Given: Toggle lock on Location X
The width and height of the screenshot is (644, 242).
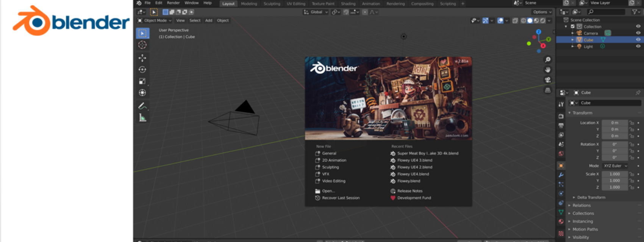Looking at the screenshot, I should click(631, 123).
